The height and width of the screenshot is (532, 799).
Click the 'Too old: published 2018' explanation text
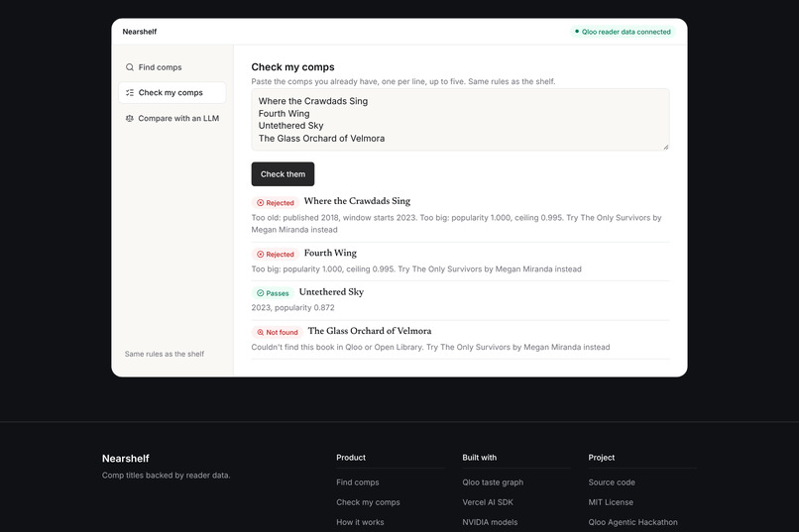457,224
